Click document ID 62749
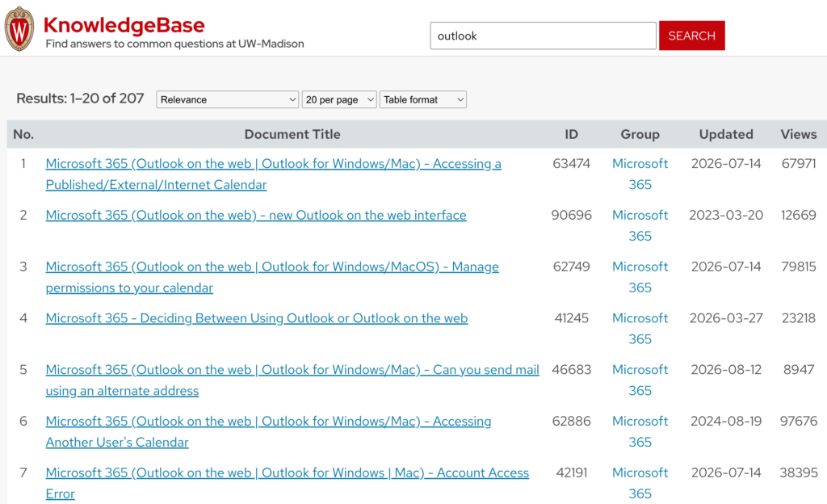Viewport: 827px width, 504px height. [571, 267]
